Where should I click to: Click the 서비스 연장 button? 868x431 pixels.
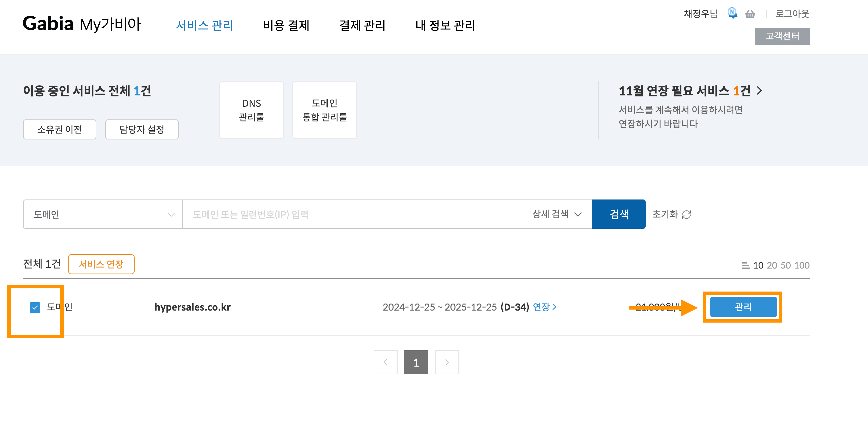[x=101, y=264]
